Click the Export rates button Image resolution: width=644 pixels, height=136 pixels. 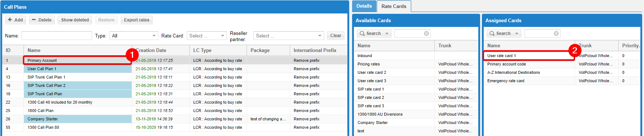[137, 20]
